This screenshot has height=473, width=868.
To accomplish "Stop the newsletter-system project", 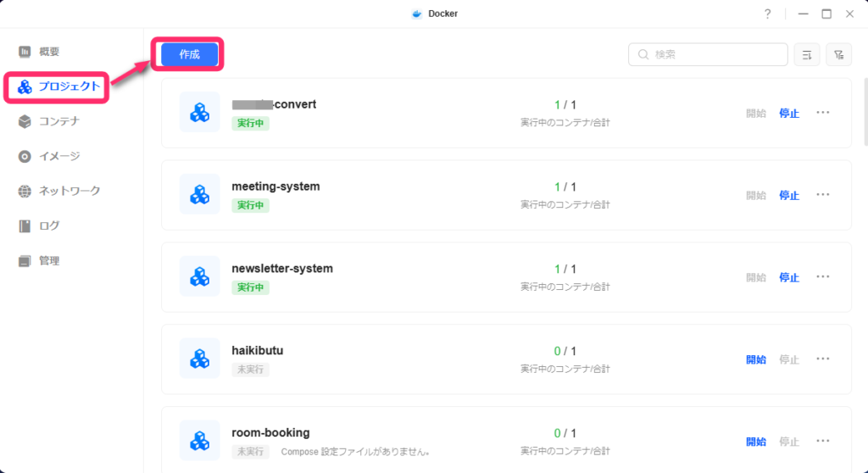I will pos(789,277).
